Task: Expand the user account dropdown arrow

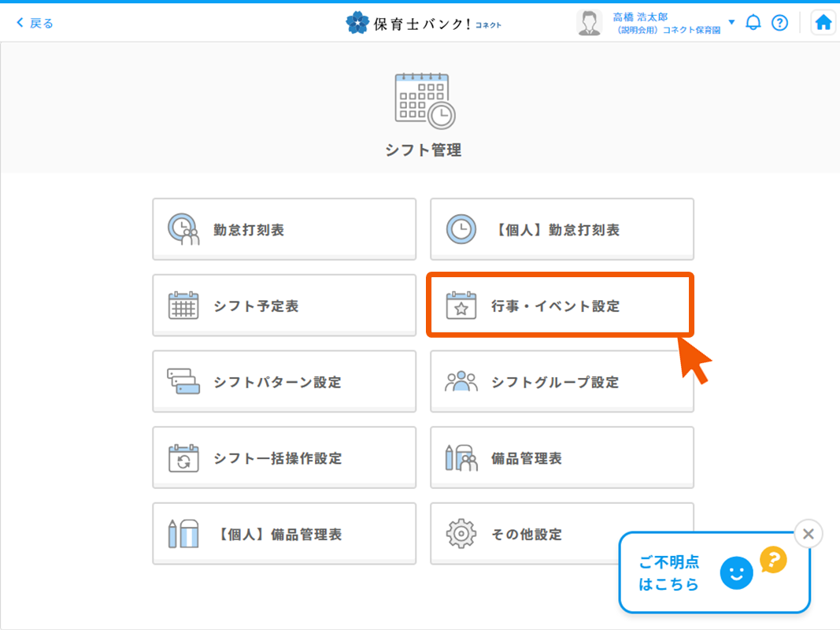Action: point(731,23)
